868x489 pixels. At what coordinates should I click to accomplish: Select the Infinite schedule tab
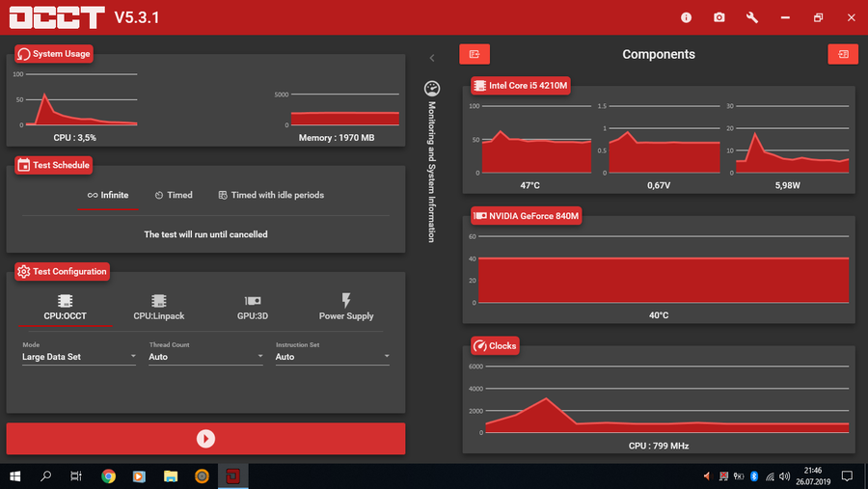coord(108,196)
